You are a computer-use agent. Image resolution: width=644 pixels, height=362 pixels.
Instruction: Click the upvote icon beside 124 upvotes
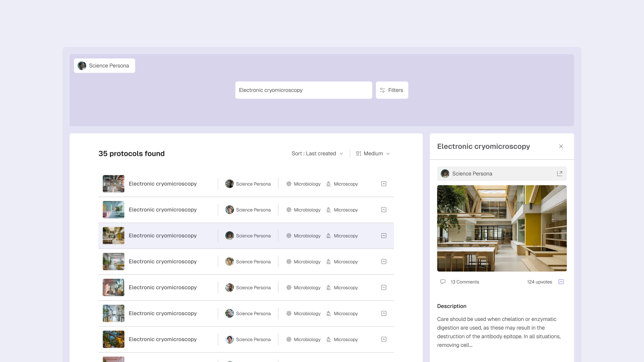point(561,282)
